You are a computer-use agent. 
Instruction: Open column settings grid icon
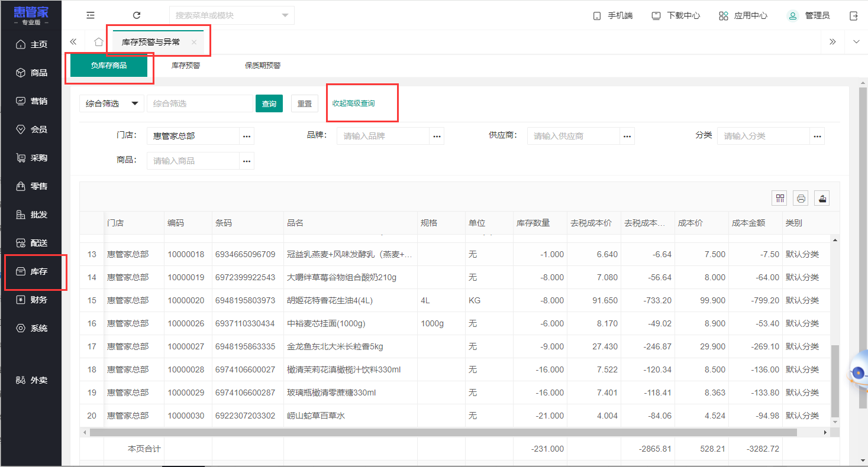click(x=780, y=198)
